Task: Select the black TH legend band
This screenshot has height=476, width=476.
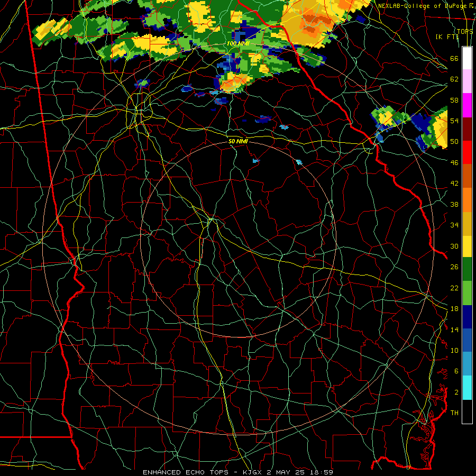Action: click(x=467, y=411)
